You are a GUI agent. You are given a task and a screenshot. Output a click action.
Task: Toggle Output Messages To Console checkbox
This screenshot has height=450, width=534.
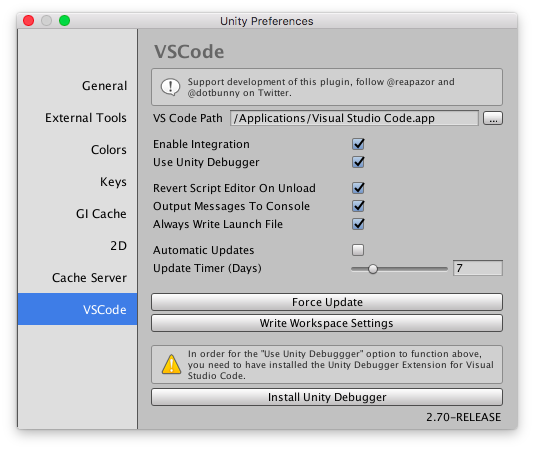click(x=358, y=206)
